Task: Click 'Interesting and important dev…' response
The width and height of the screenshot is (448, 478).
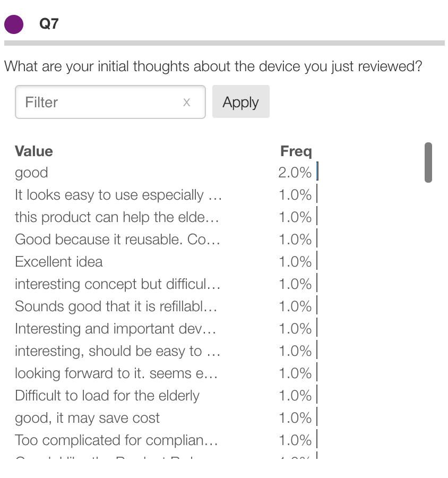Action: (115, 329)
